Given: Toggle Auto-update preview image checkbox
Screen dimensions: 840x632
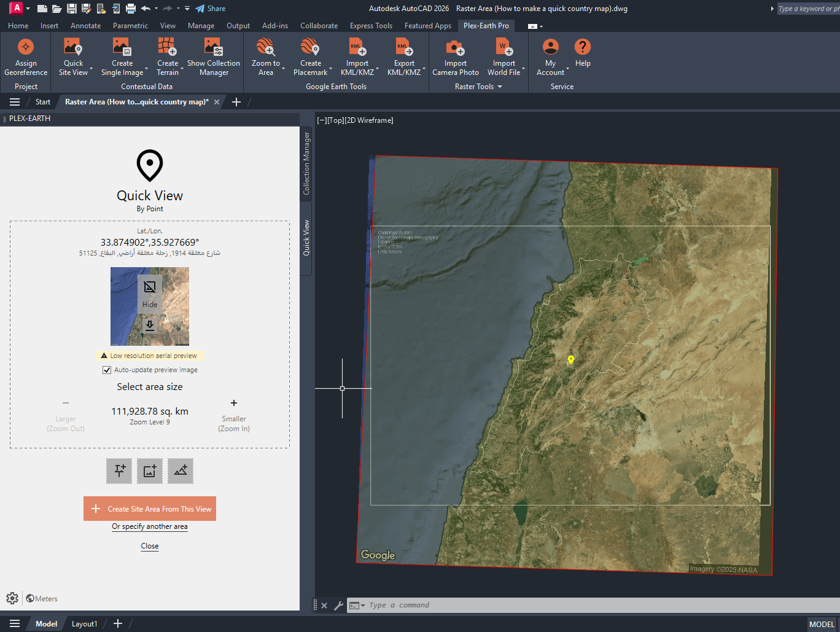Looking at the screenshot, I should (107, 370).
